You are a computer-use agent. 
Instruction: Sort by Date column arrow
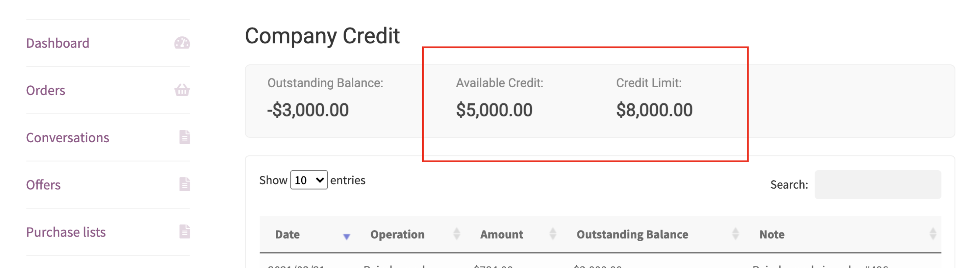coord(346,237)
